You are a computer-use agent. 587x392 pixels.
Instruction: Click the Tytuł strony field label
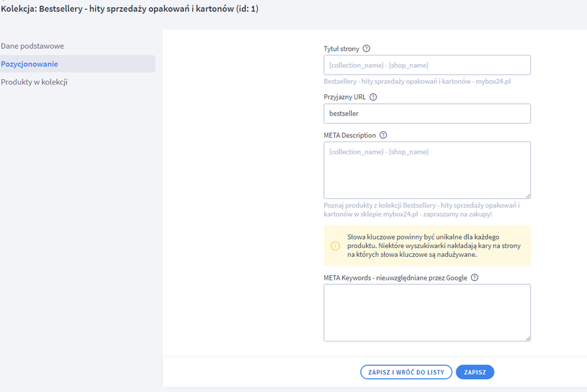341,48
